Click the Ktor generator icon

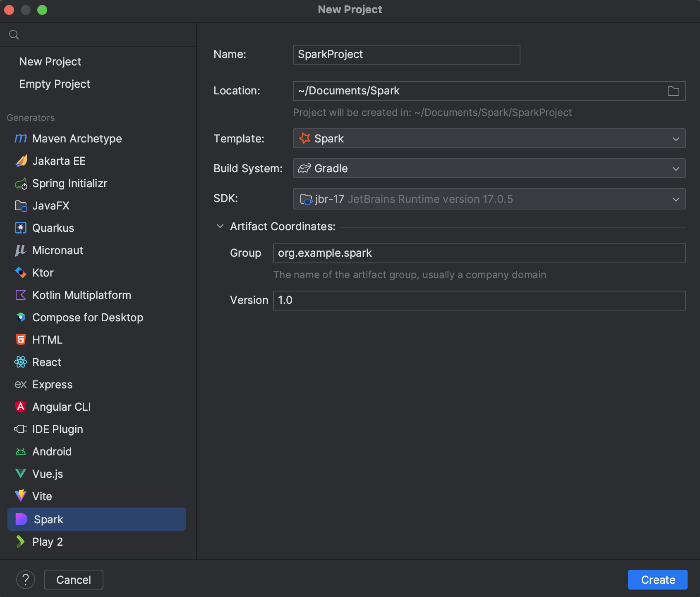point(21,273)
